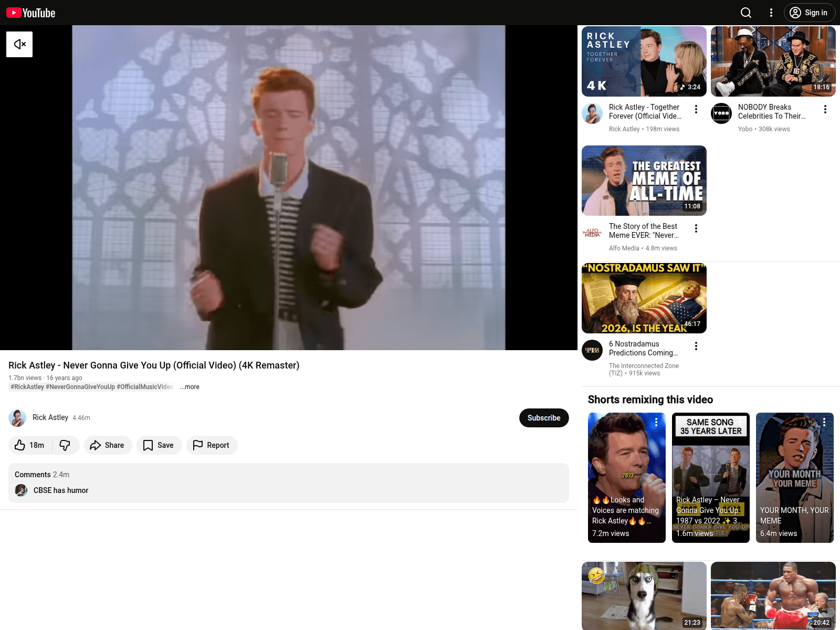Open menu on YOUR MONTH, YOUR MEME short
Viewport: 840px width, 630px height.
click(x=824, y=422)
